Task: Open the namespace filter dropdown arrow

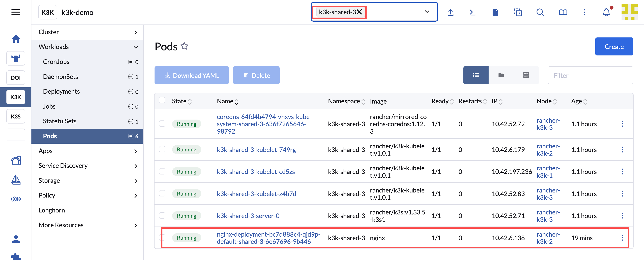Action: (427, 12)
